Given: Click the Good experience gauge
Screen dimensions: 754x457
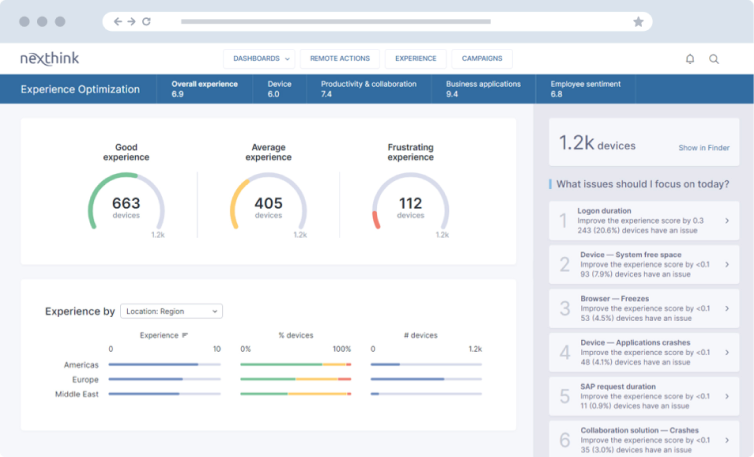Looking at the screenshot, I should [x=126, y=207].
